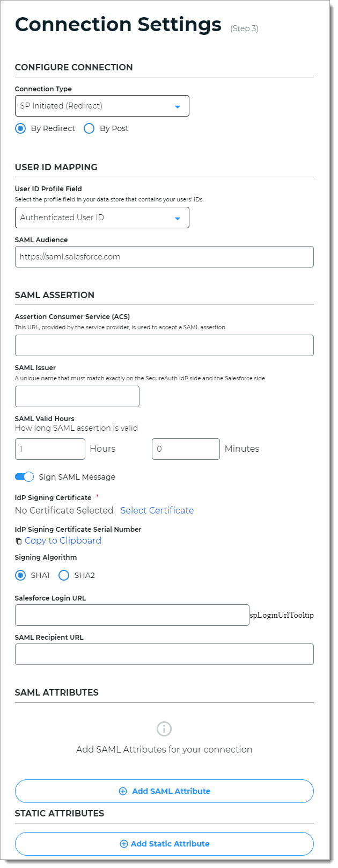Open the Connection Type dropdown
The width and height of the screenshot is (338, 868).
click(x=102, y=106)
